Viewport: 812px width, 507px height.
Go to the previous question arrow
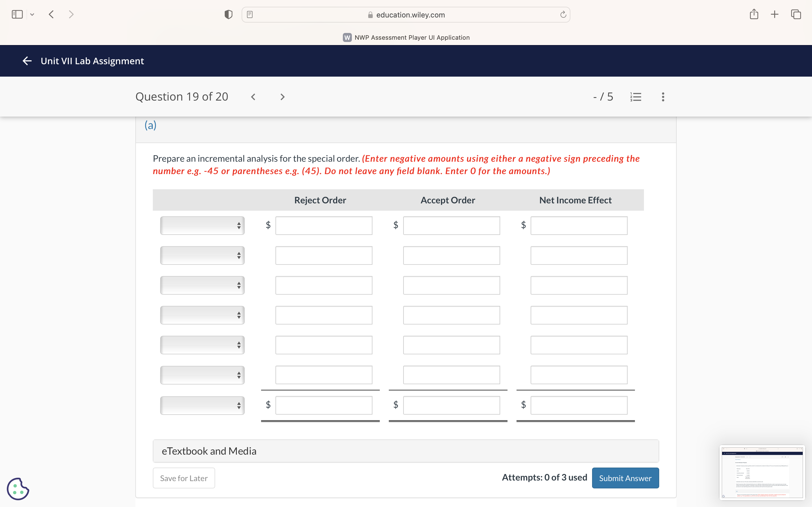(253, 97)
